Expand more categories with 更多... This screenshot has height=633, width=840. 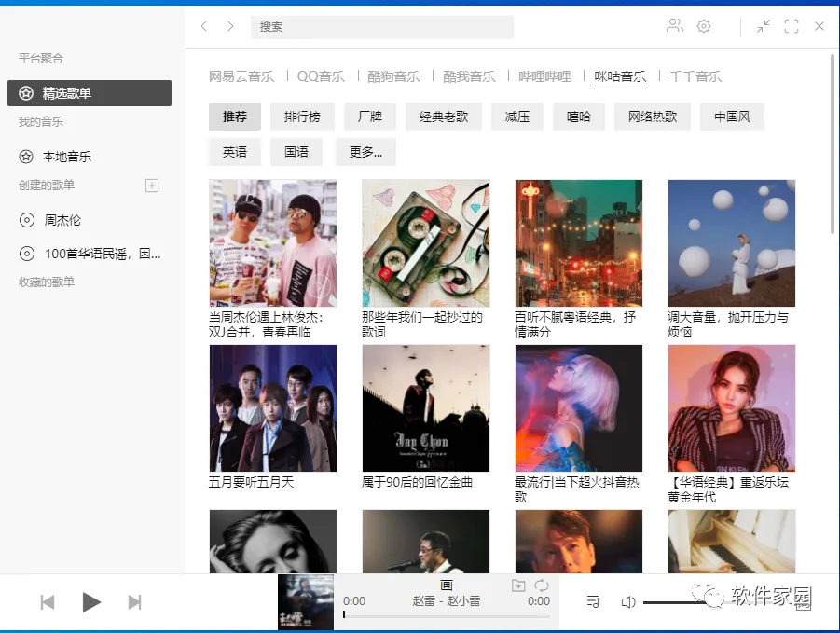coord(365,152)
